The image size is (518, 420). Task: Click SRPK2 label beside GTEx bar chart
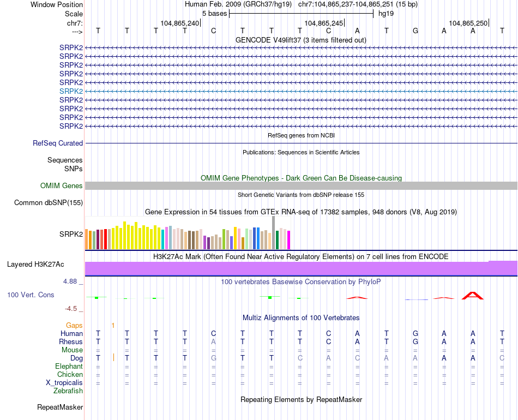(x=71, y=235)
